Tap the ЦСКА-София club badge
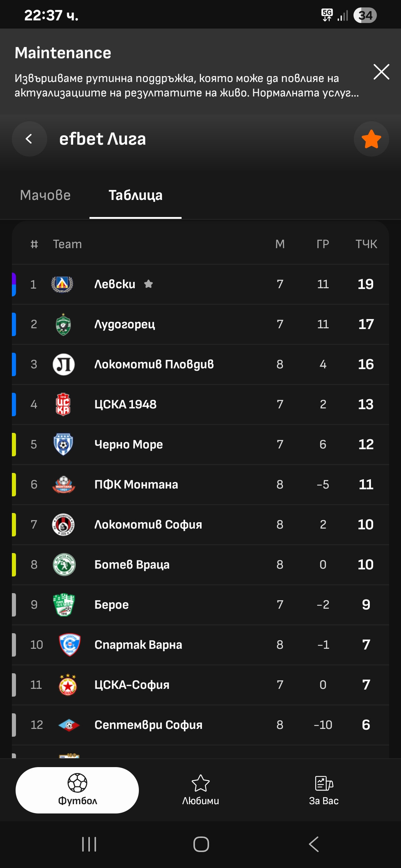The image size is (401, 868). point(68,685)
